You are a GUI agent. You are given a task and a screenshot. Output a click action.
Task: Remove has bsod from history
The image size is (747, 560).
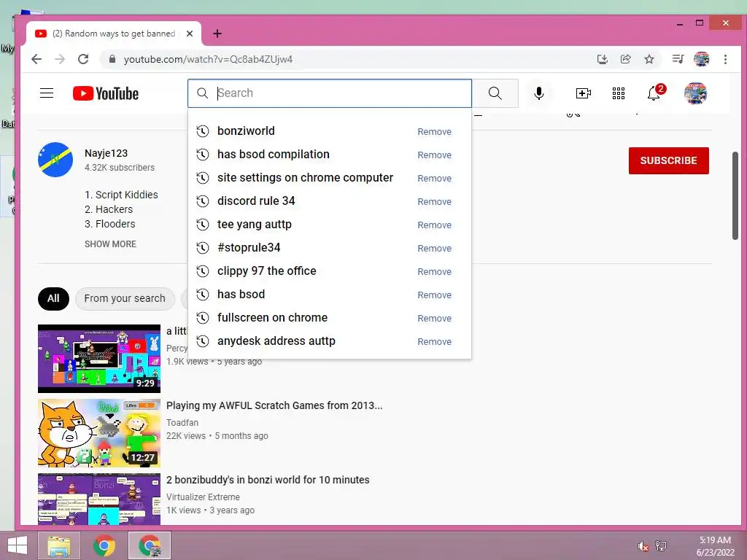435,295
